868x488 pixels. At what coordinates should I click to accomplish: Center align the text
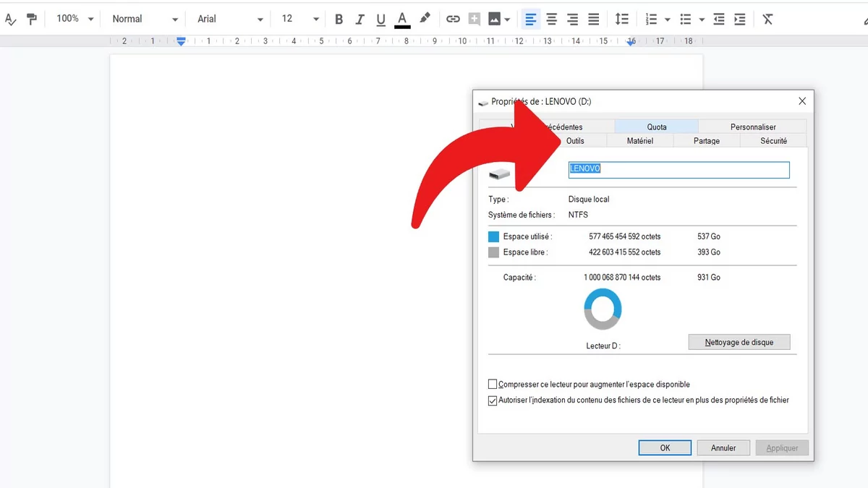(551, 19)
